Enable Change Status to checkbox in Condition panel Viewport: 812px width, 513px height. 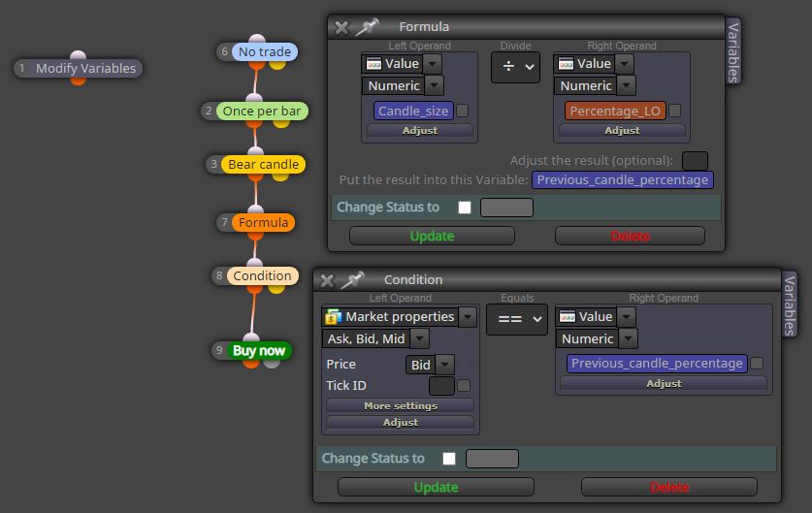click(x=449, y=459)
